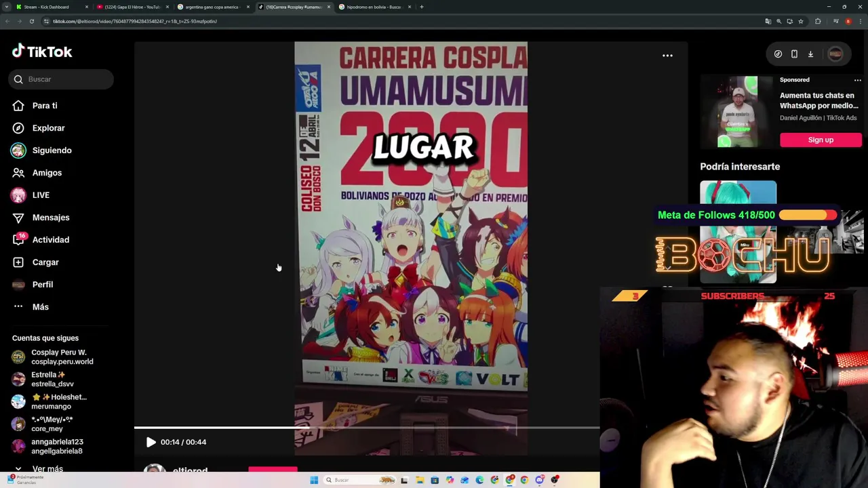Click the taskbar Buscar search box
868x488 pixels.
coord(359,480)
